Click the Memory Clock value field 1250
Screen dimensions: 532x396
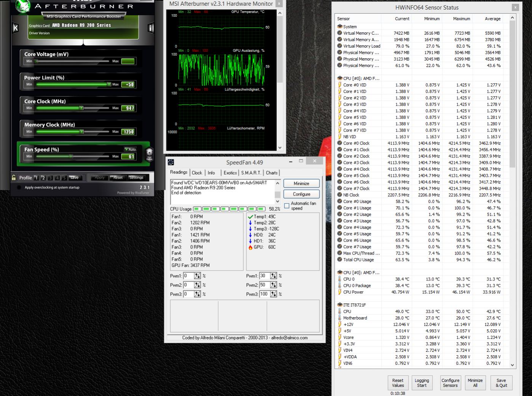(128, 131)
